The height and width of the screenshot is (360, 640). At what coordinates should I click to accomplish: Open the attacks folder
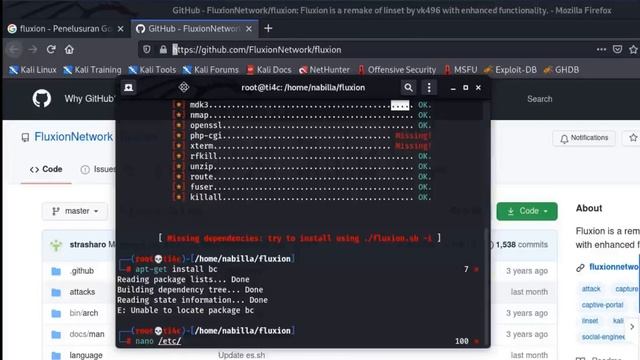[x=82, y=292]
